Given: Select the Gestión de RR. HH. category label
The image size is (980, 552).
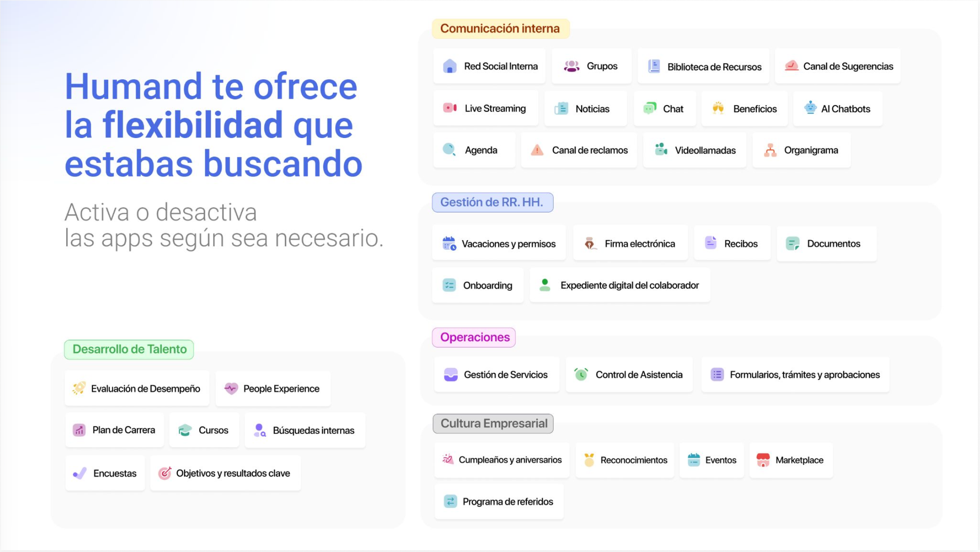Looking at the screenshot, I should [x=492, y=202].
